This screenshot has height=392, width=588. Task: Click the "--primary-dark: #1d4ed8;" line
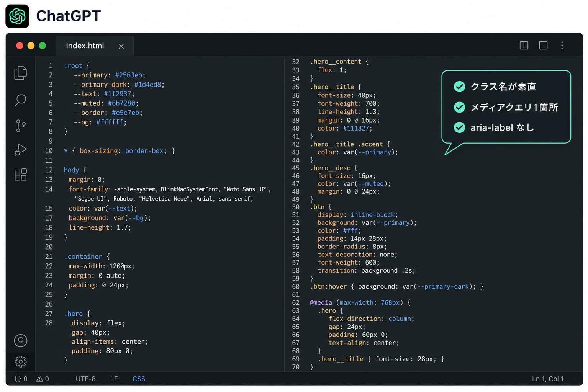(119, 85)
